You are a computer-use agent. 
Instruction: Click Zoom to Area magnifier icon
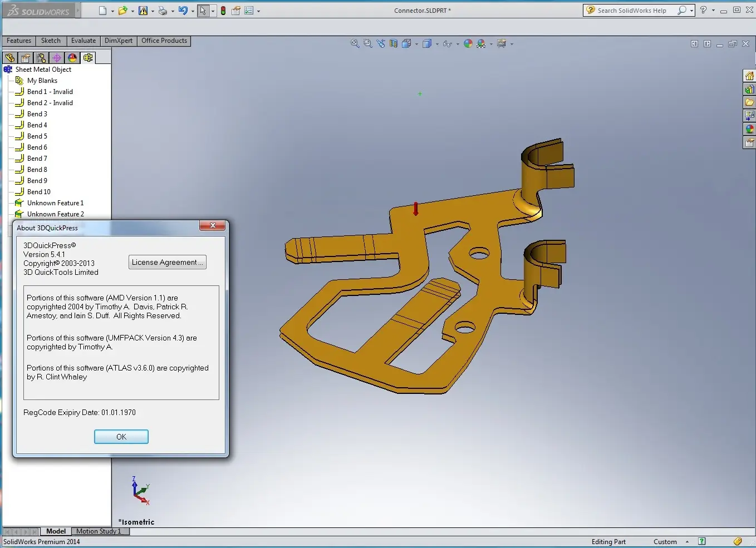coord(367,43)
